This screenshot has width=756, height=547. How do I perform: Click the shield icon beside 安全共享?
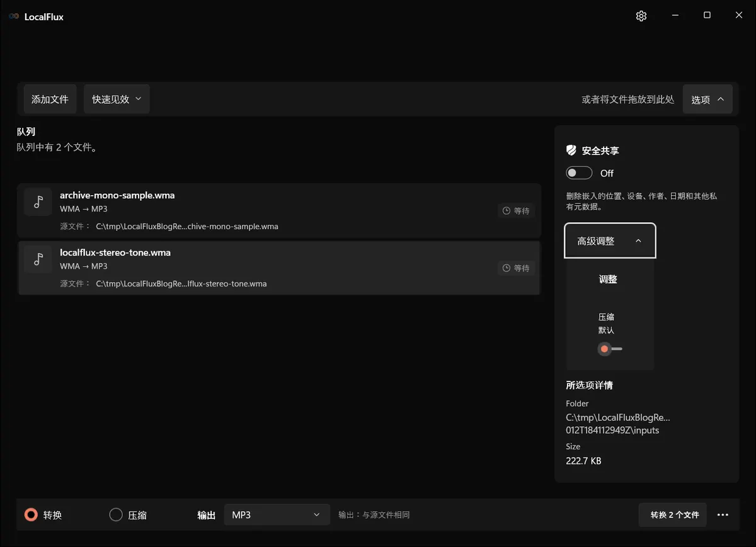[x=571, y=150]
